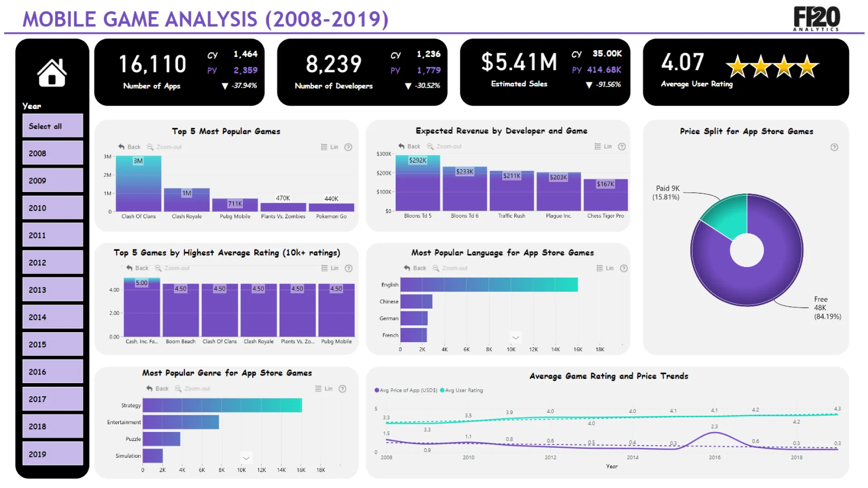
Task: Open help icon in Price Split chart
Action: (834, 147)
